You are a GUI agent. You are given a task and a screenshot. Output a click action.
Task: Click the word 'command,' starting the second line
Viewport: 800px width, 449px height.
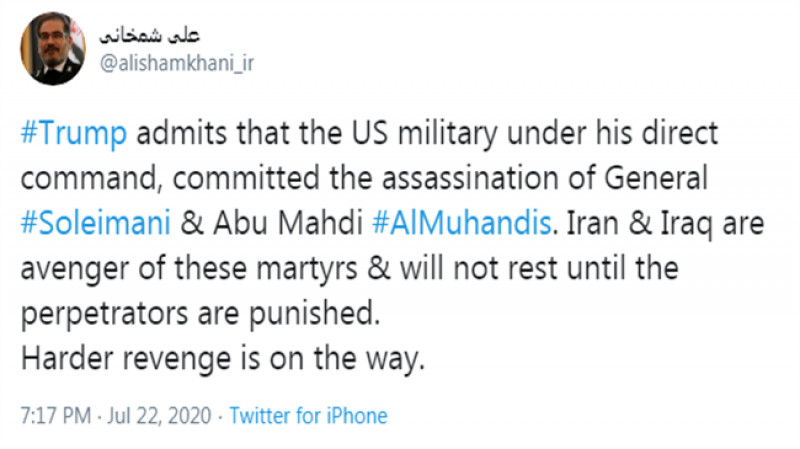pos(92,179)
